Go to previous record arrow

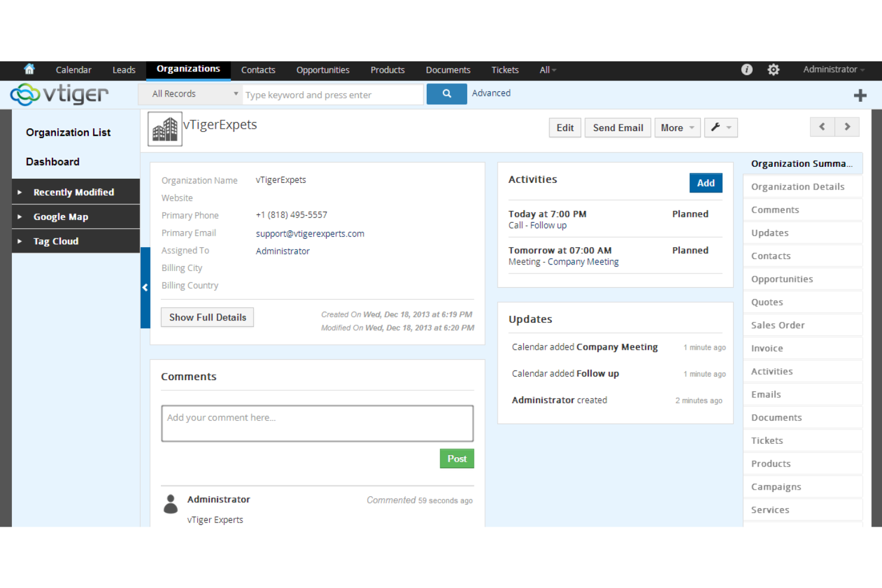pyautogui.click(x=822, y=127)
